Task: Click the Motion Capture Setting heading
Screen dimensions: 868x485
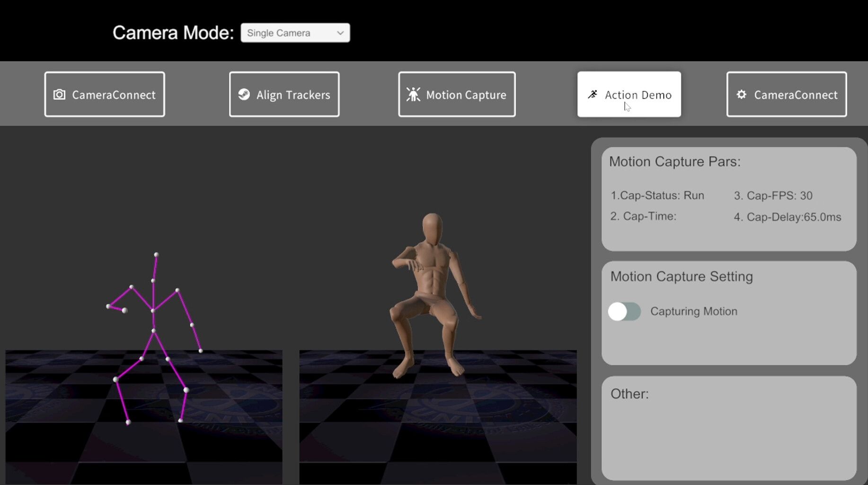Action: point(681,277)
